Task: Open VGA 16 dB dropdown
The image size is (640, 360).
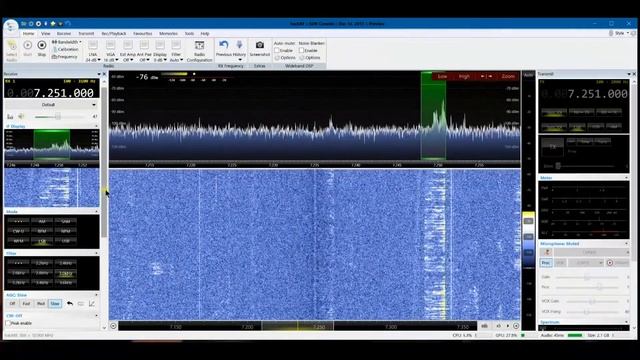Action: tap(111, 60)
